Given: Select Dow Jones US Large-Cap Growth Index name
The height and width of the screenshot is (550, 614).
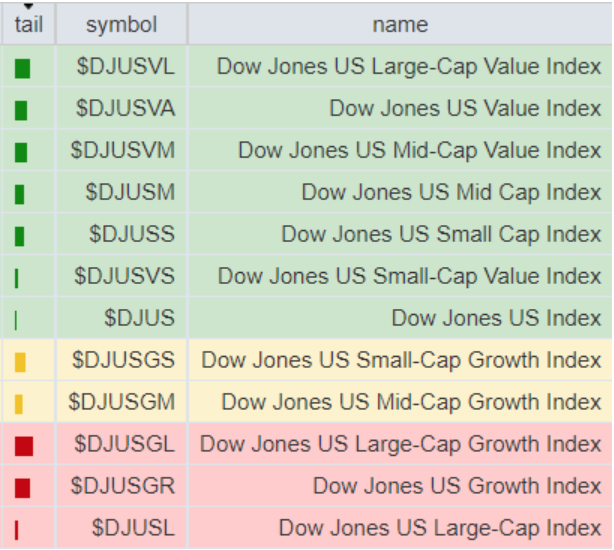Looking at the screenshot, I should point(401,445).
